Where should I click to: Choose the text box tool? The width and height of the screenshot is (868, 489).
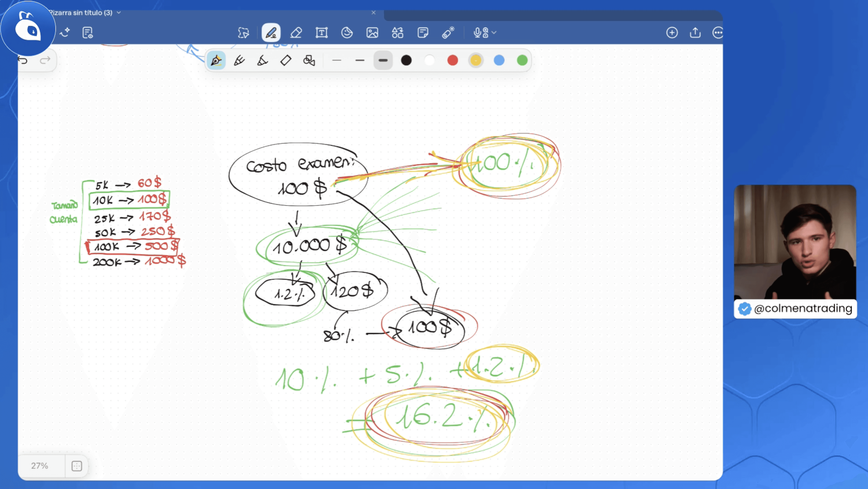coord(321,33)
